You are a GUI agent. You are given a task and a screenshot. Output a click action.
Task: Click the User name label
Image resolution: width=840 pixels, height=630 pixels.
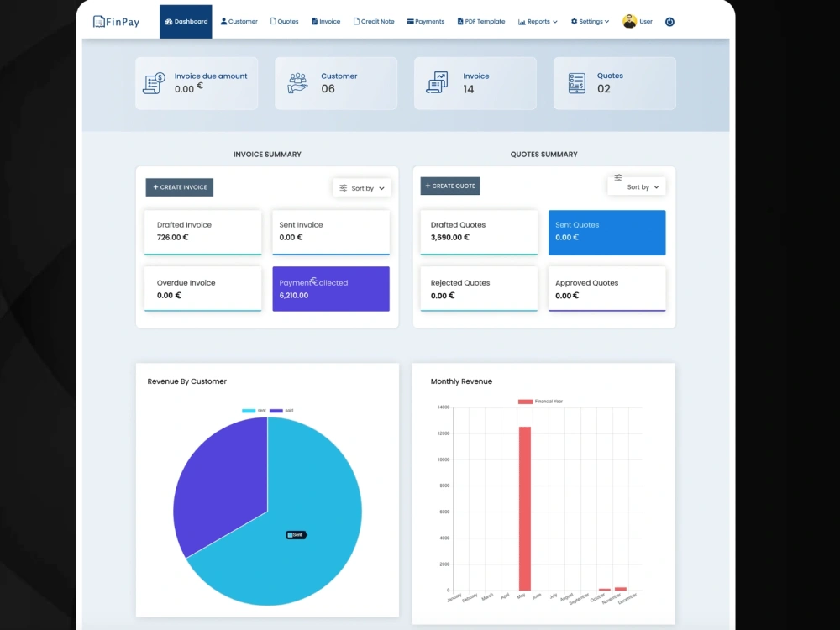(646, 22)
